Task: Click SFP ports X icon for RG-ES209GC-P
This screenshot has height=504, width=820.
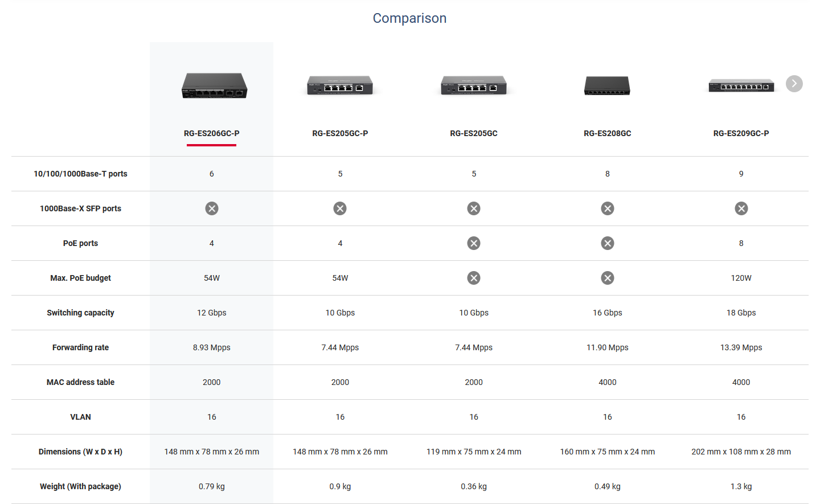Action: [x=741, y=208]
